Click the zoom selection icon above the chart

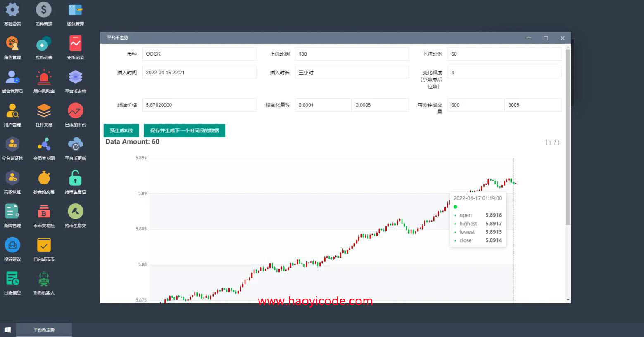548,142
